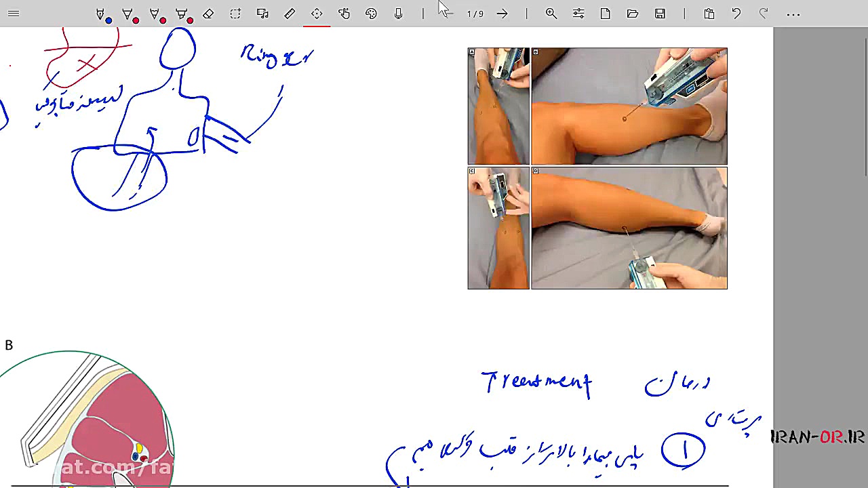Toggle the ruler tool
This screenshot has height=488, width=868.
pyautogui.click(x=290, y=14)
